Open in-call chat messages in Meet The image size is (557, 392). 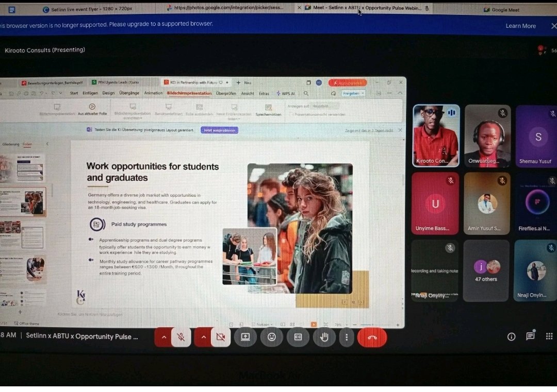pyautogui.click(x=530, y=336)
